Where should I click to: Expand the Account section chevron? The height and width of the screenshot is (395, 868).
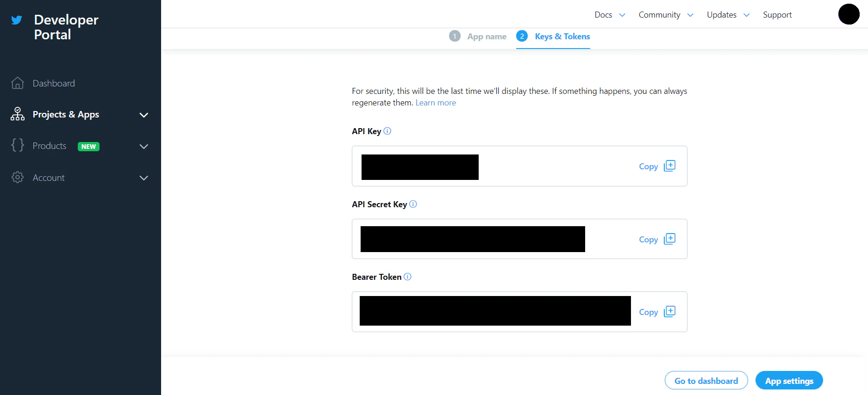pos(144,178)
